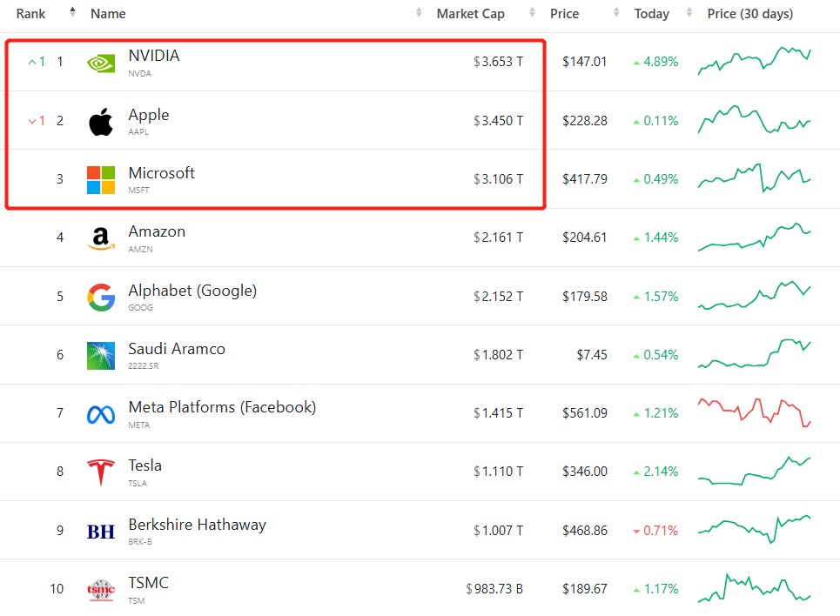
Task: Open the Alphabet (Google) company link
Action: (x=192, y=291)
